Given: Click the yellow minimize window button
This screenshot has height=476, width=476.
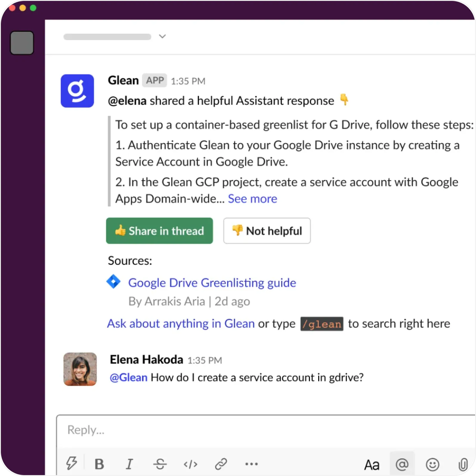Looking at the screenshot, I should pos(23,8).
